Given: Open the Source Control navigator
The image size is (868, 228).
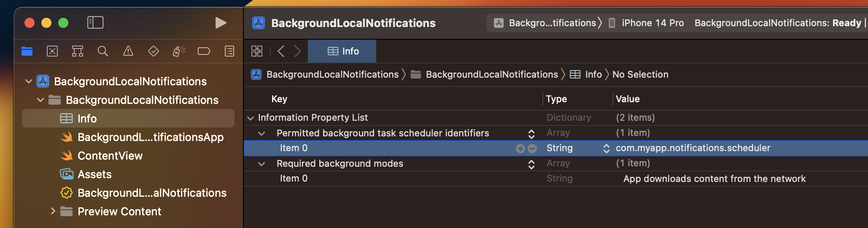Looking at the screenshot, I should click(x=52, y=51).
